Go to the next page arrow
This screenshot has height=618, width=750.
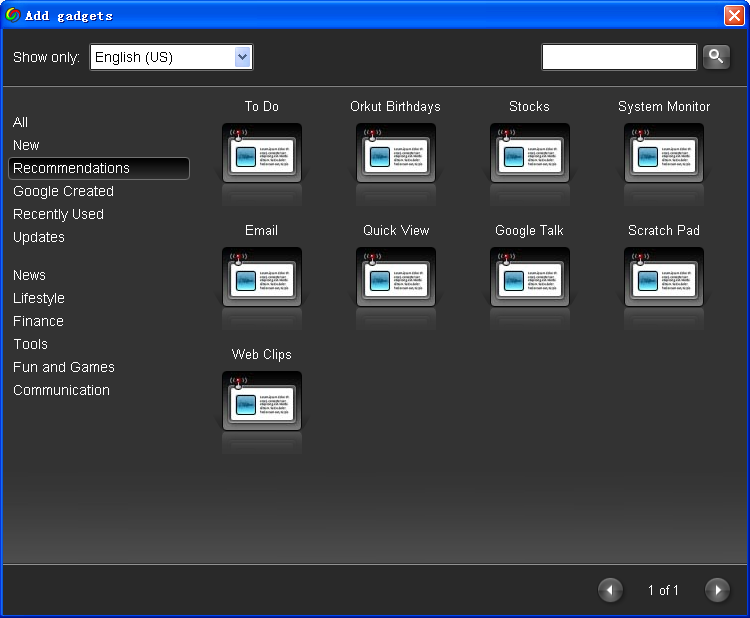click(x=717, y=590)
